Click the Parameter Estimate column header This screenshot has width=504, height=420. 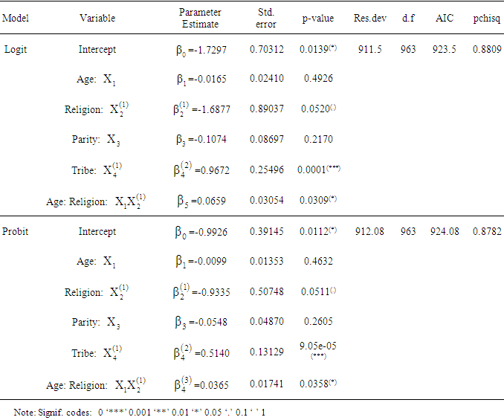[200, 18]
